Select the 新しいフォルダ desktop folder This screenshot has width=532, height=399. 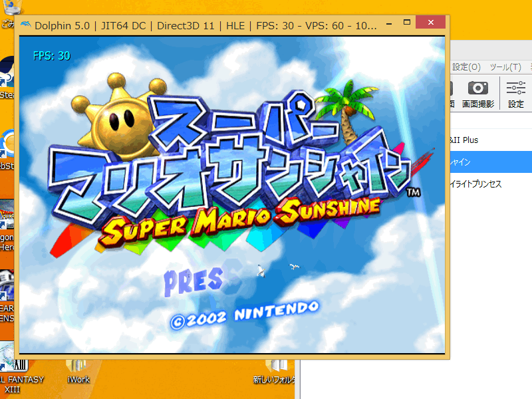click(275, 368)
